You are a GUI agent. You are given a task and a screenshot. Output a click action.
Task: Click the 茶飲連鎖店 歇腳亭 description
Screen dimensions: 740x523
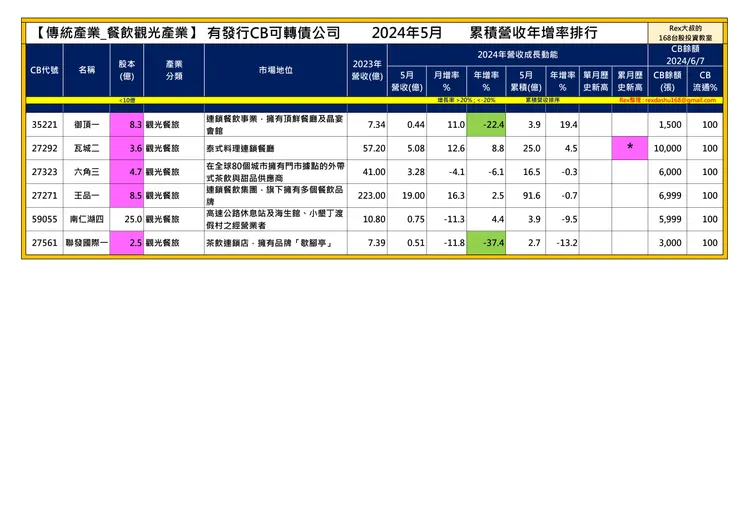[269, 243]
